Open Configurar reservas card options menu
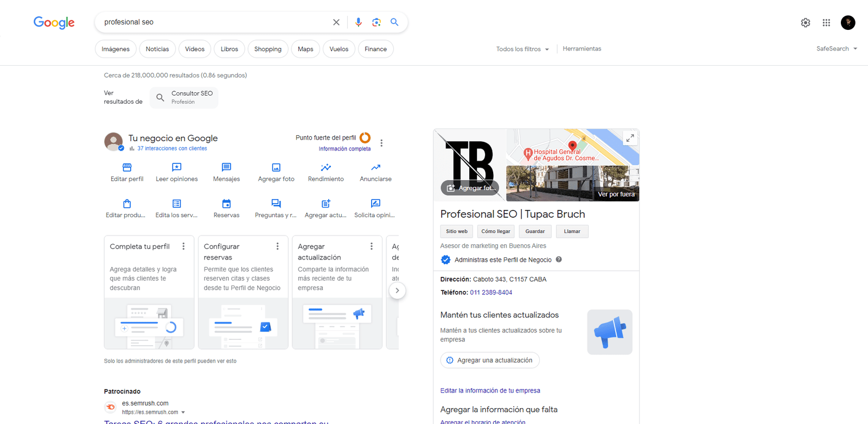This screenshot has width=868, height=424. click(x=277, y=246)
